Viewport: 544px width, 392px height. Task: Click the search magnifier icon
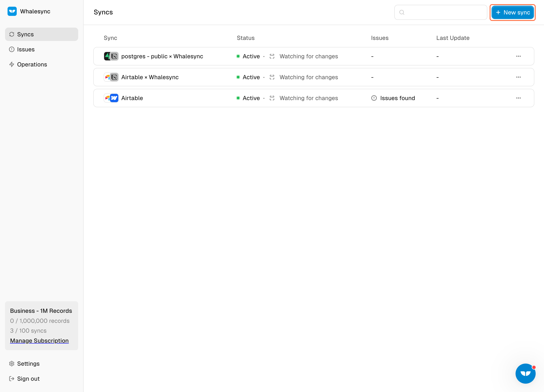pyautogui.click(x=402, y=13)
